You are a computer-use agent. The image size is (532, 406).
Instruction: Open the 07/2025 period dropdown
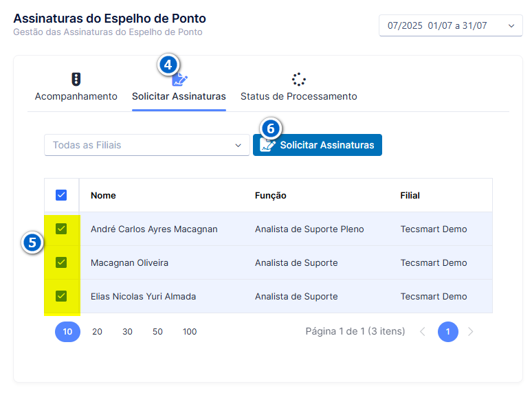click(451, 25)
